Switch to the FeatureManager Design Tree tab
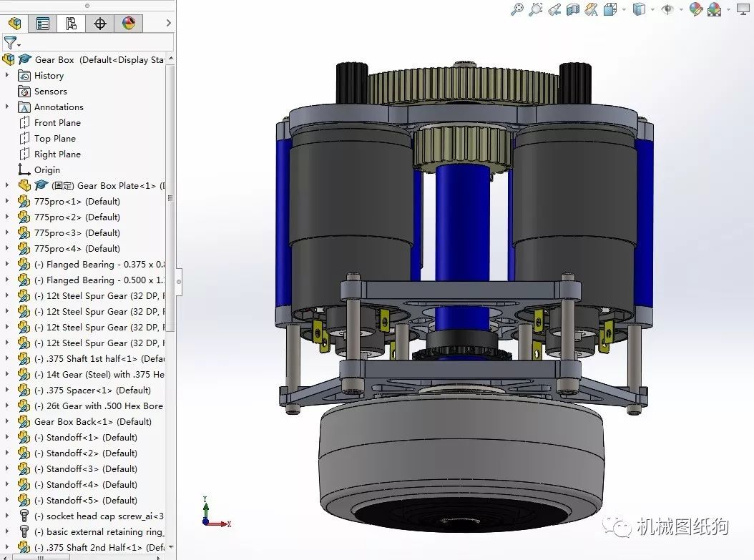The height and width of the screenshot is (560, 754). coord(14,23)
